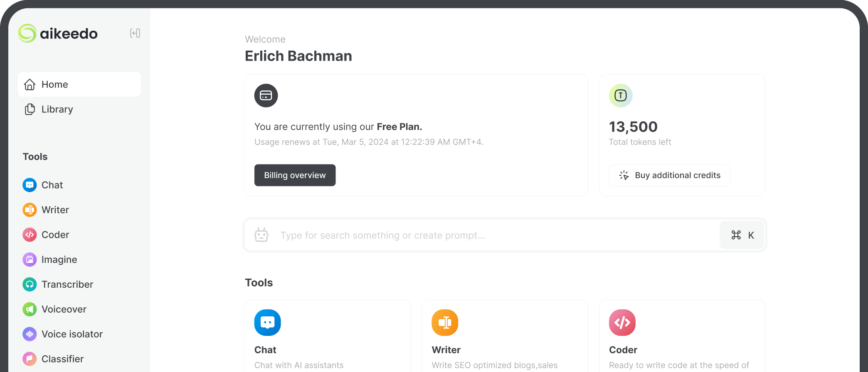Open the Home menu item
Screen dimensions: 868x372
tap(79, 85)
